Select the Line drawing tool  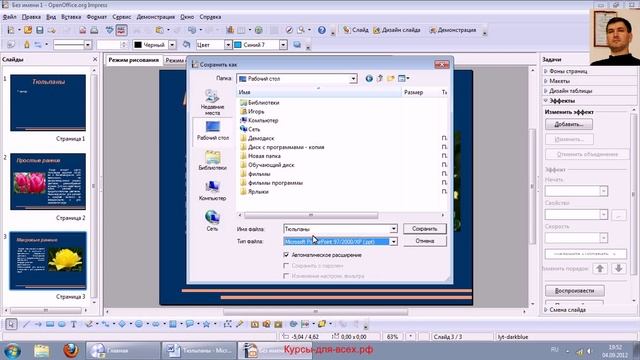tap(27, 324)
